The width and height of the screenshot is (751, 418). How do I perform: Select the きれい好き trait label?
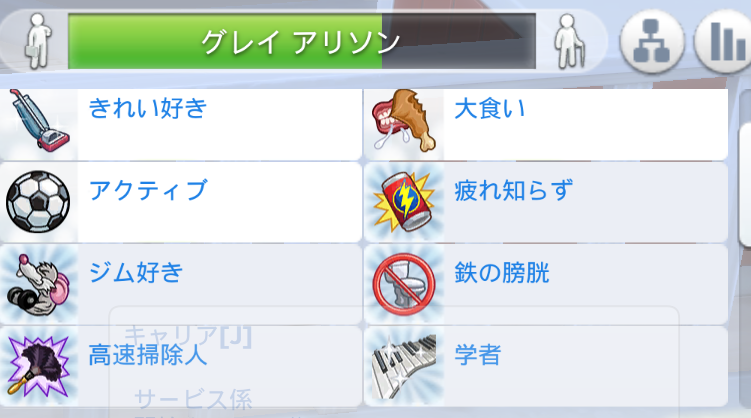(148, 108)
